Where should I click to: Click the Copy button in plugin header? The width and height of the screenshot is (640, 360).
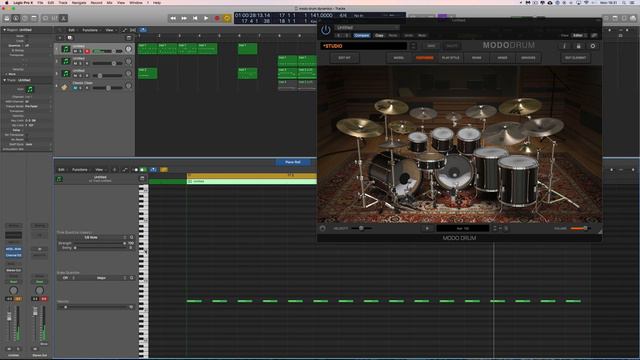(x=379, y=36)
